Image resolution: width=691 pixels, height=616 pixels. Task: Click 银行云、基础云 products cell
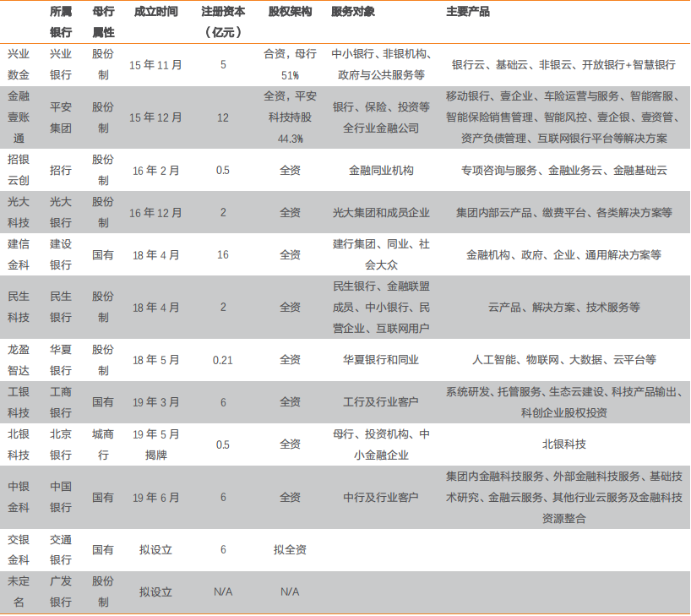[x=563, y=65]
